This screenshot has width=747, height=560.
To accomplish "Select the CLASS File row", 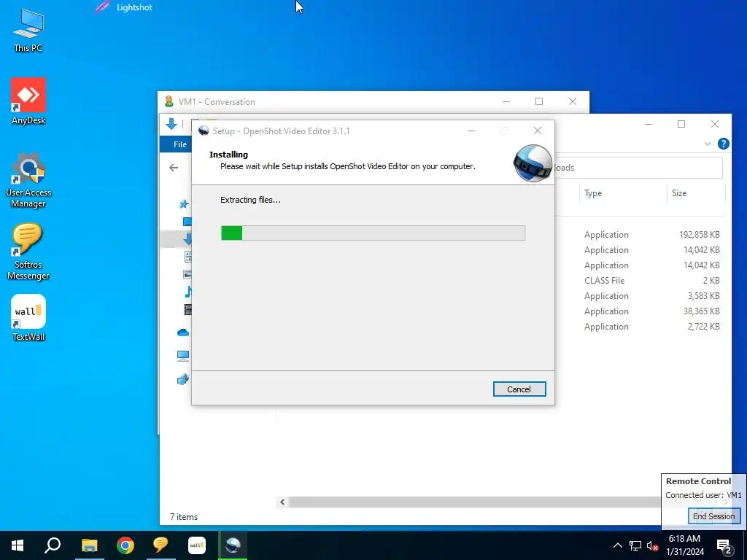I will (640, 281).
